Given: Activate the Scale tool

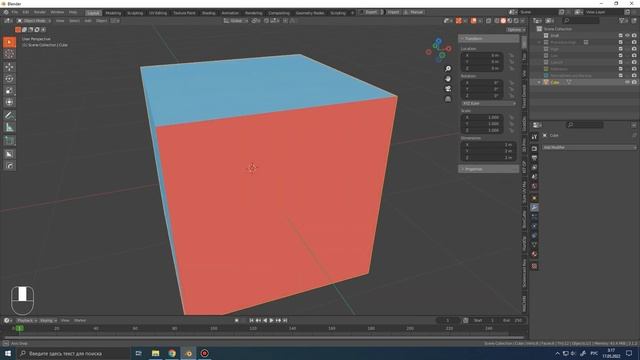Looking at the screenshot, I should tap(9, 91).
